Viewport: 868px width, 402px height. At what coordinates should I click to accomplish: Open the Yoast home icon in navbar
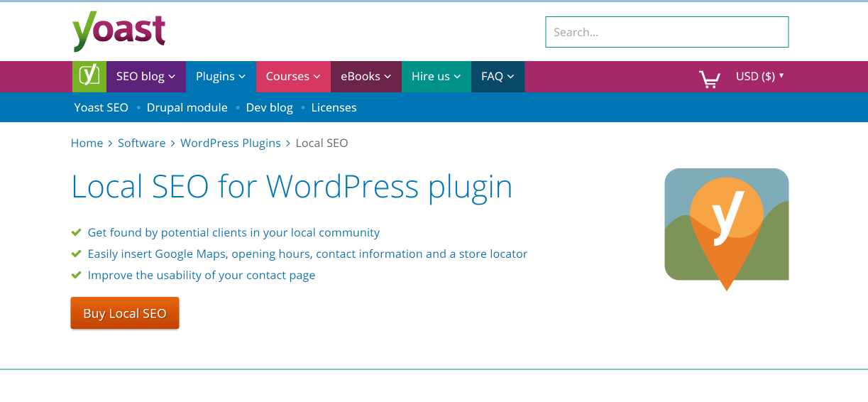point(89,77)
